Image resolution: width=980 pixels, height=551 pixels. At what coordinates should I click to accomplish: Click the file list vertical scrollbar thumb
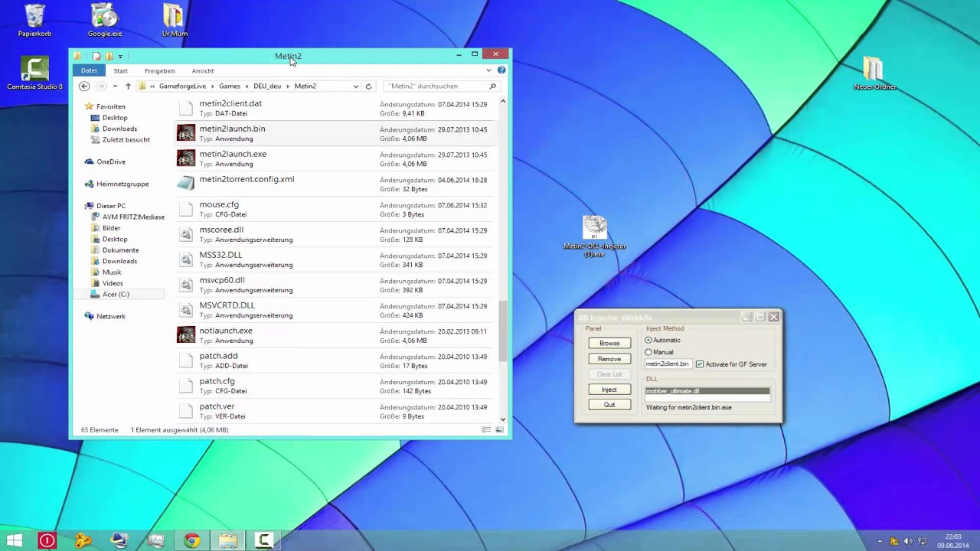[x=502, y=331]
